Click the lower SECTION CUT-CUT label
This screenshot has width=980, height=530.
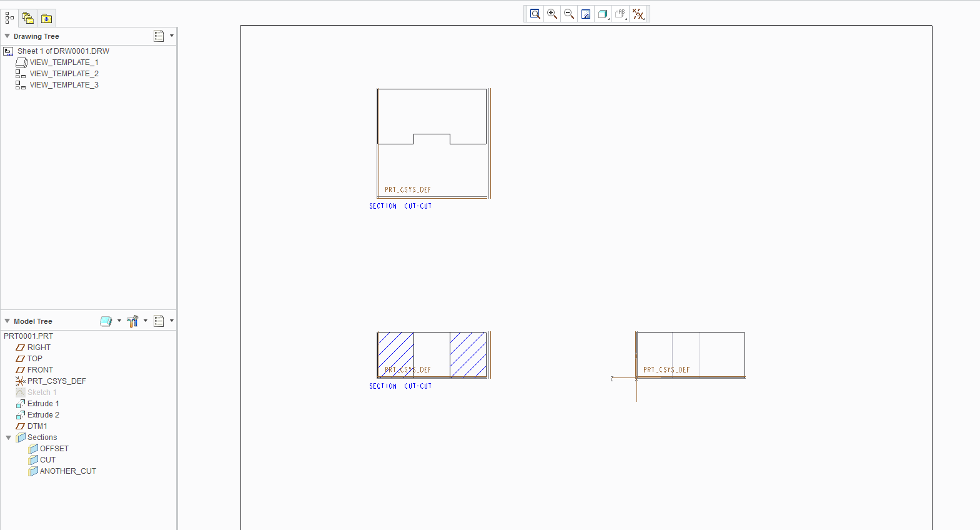coord(400,386)
